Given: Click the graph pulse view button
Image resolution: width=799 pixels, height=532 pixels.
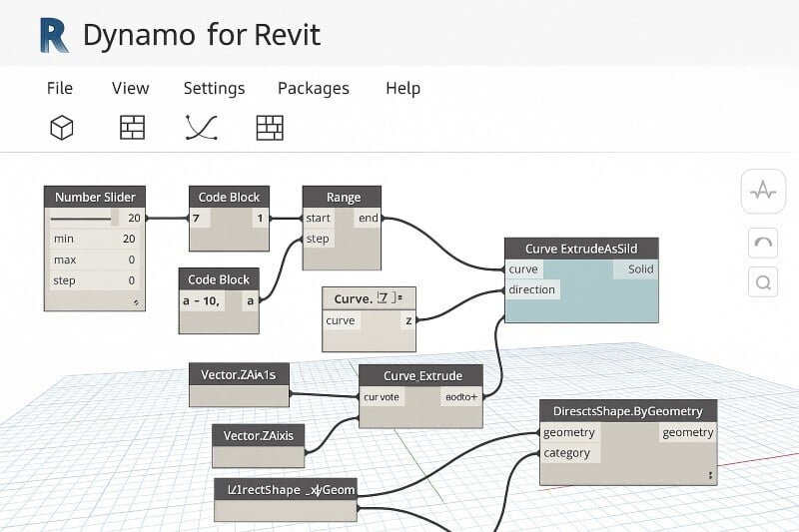Looking at the screenshot, I should coord(763,191).
